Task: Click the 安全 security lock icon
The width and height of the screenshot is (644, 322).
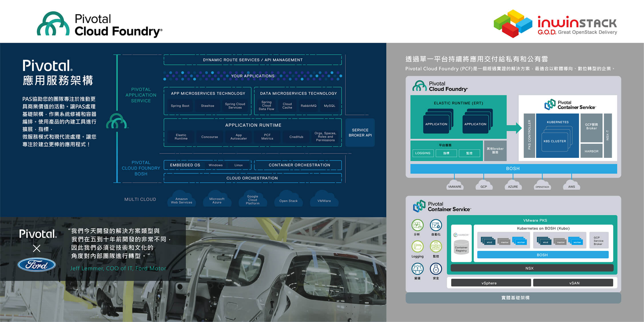Action: pyautogui.click(x=436, y=269)
